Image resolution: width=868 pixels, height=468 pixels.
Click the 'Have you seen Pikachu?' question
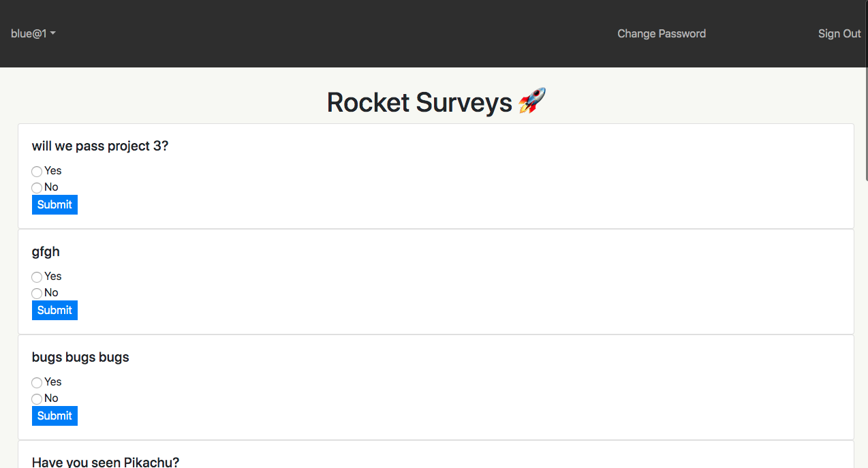point(106,462)
